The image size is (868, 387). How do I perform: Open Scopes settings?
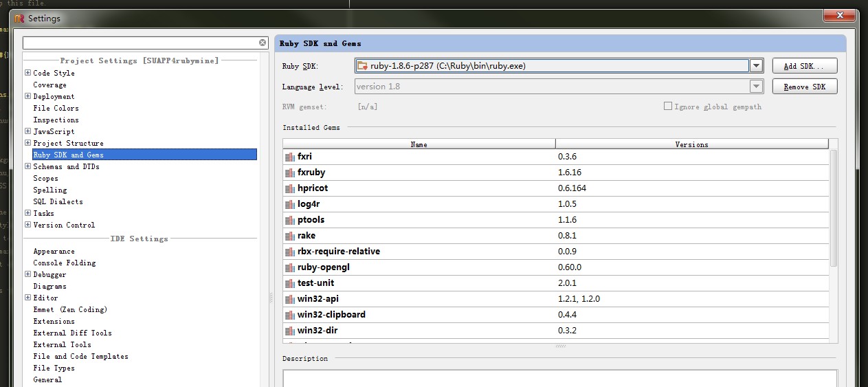45,179
